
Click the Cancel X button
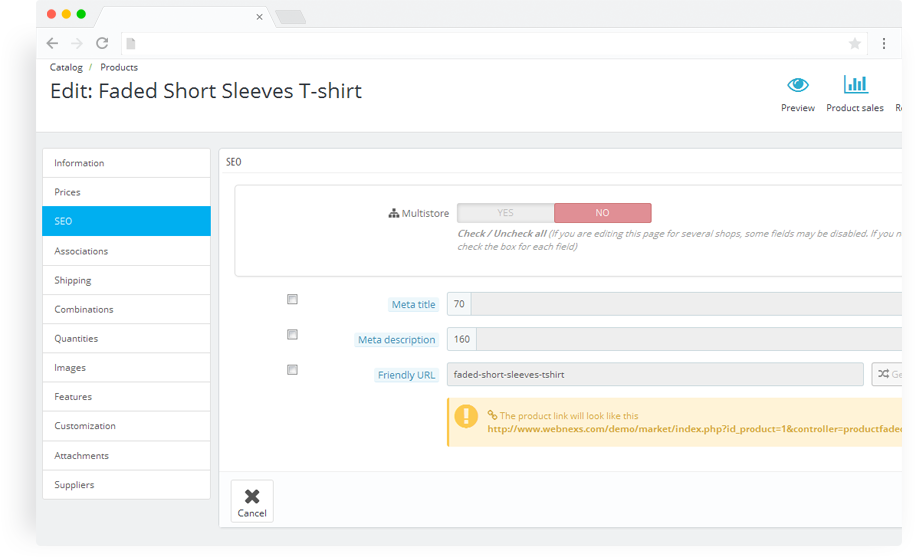[252, 501]
